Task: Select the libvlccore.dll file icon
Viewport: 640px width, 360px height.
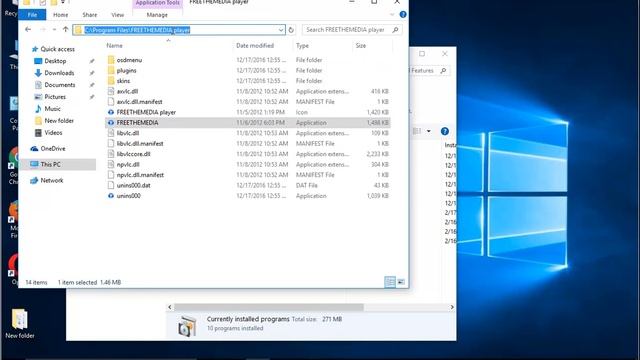Action: click(111, 154)
